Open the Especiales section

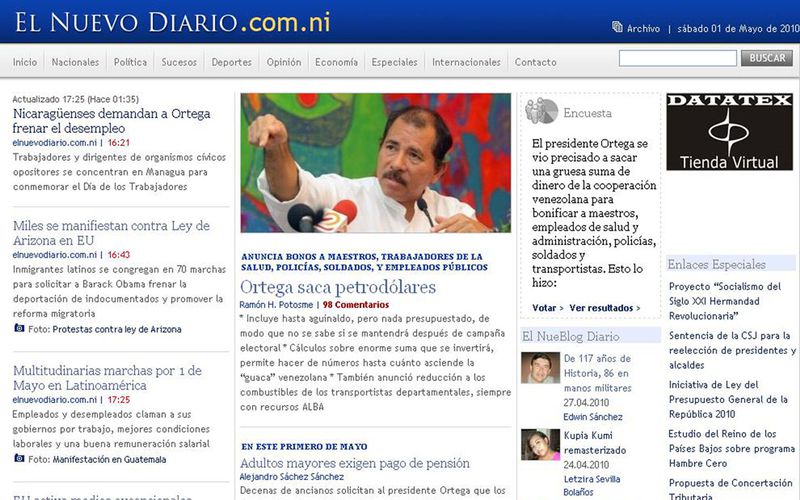click(x=394, y=62)
